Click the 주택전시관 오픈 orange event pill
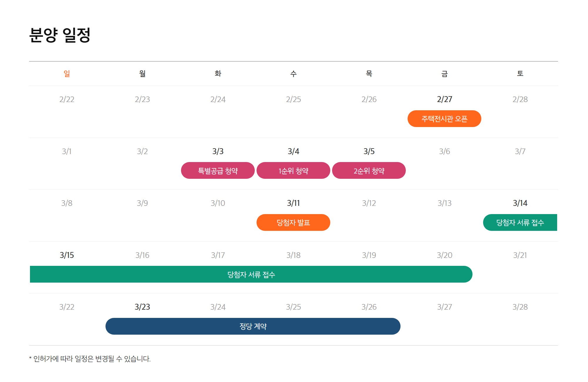This screenshot has height=382, width=588. pos(444,119)
